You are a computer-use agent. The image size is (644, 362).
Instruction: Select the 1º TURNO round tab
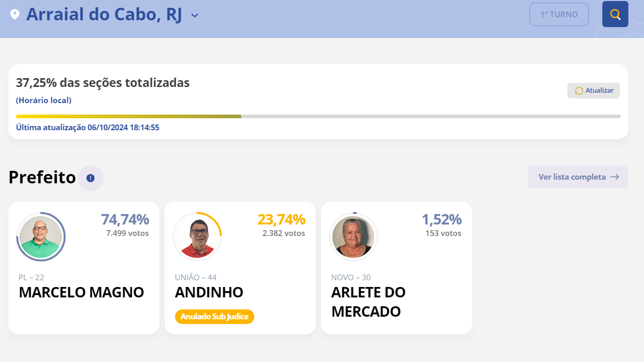[559, 15]
